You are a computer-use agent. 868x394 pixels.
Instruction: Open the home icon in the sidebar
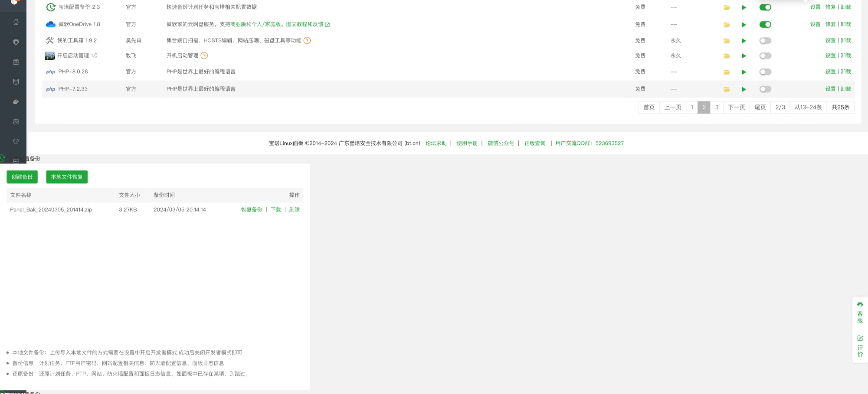coord(16,22)
